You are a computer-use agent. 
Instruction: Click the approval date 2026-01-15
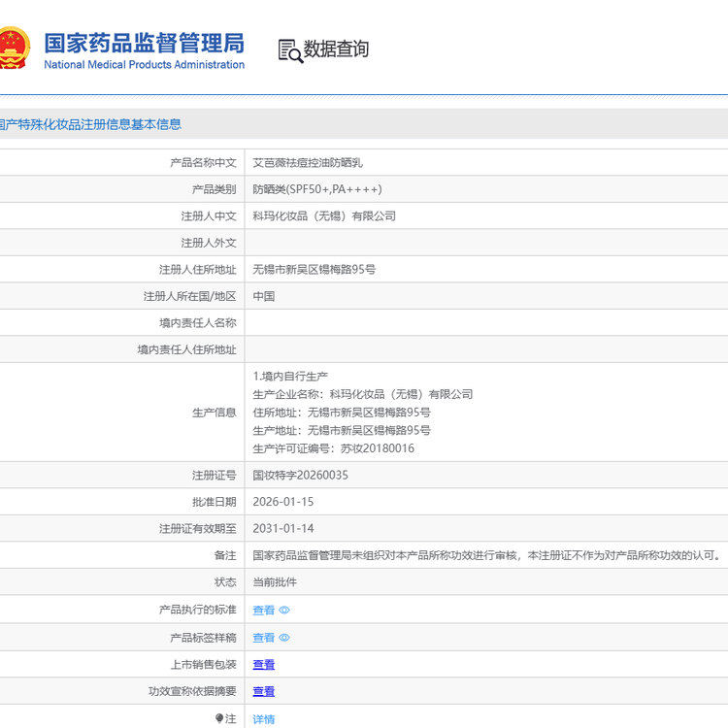282,502
